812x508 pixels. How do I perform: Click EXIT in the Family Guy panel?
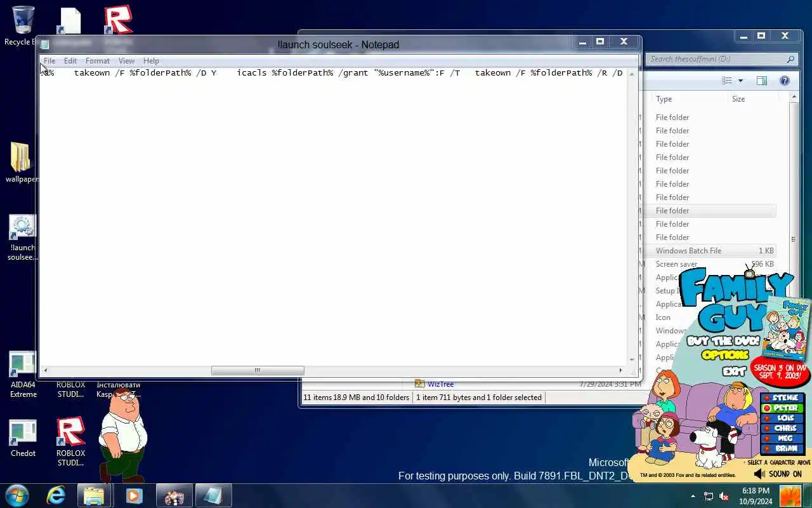click(733, 371)
